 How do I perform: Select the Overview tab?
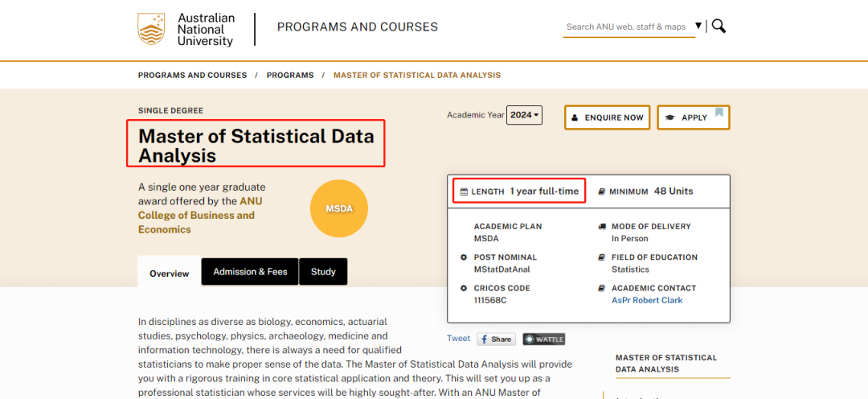pos(170,273)
